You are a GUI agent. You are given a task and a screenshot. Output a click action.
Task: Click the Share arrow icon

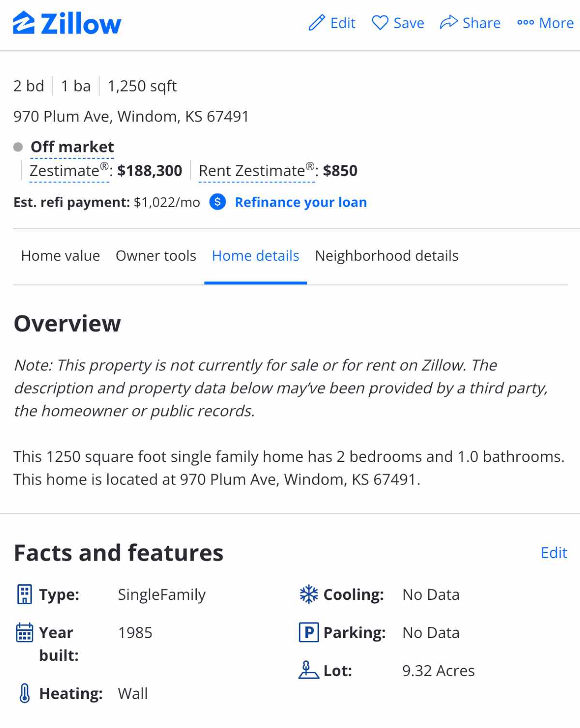pos(449,22)
